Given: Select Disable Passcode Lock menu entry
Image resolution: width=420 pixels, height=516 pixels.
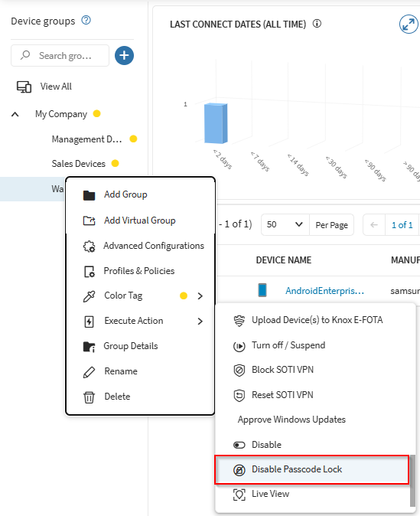Looking at the screenshot, I should 311,469.
